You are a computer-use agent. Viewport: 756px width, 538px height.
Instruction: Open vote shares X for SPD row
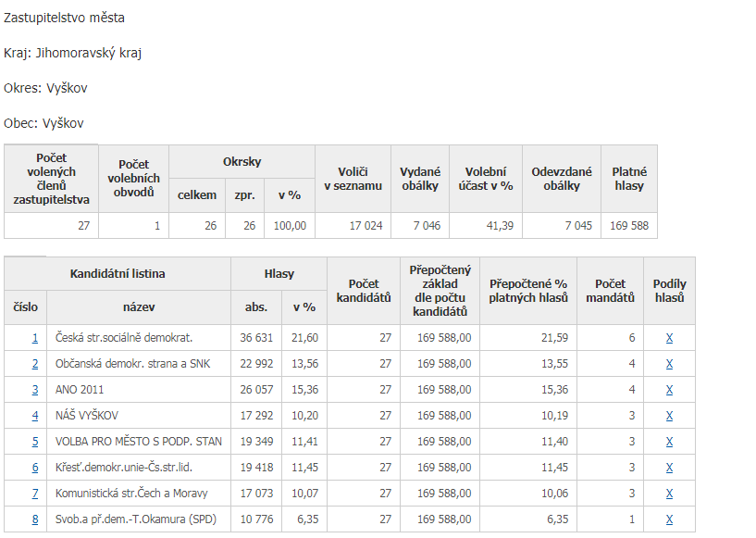669,519
